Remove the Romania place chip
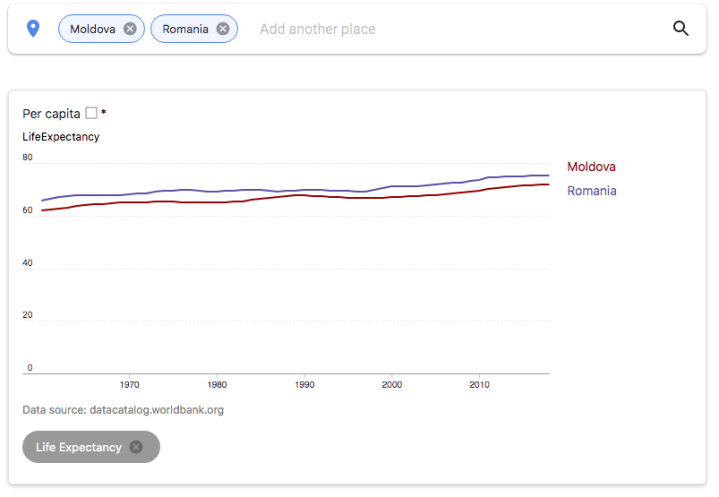This screenshot has height=497, width=719. click(x=222, y=29)
